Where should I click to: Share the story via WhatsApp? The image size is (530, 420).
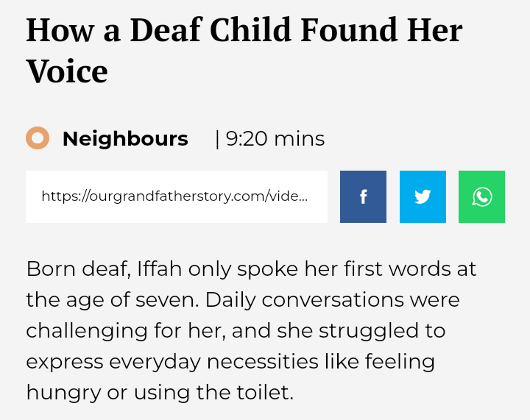(x=481, y=197)
